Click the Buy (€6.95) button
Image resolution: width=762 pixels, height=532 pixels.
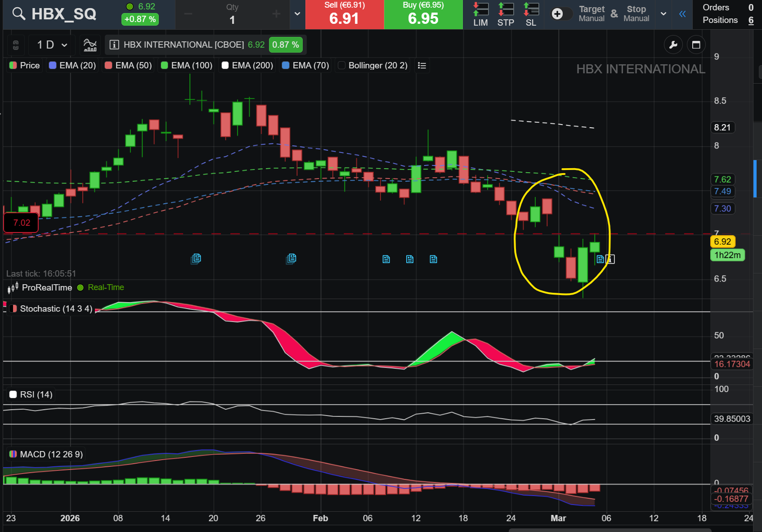click(x=423, y=14)
